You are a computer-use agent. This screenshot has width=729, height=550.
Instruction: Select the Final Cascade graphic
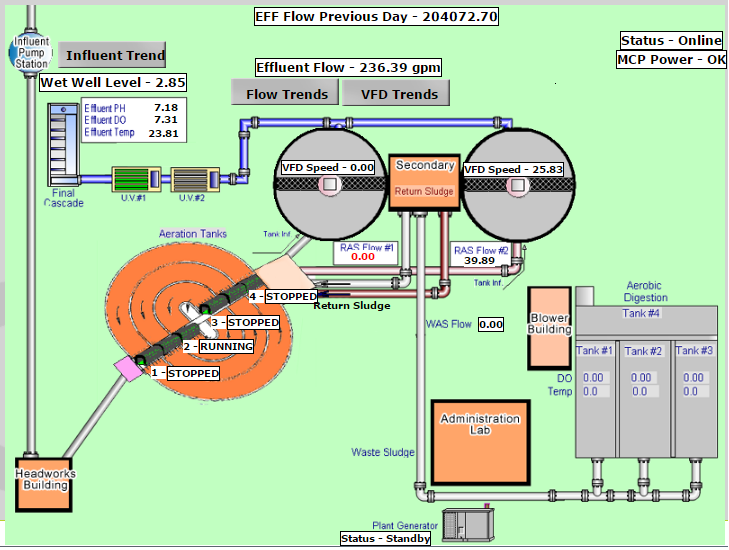(64, 145)
